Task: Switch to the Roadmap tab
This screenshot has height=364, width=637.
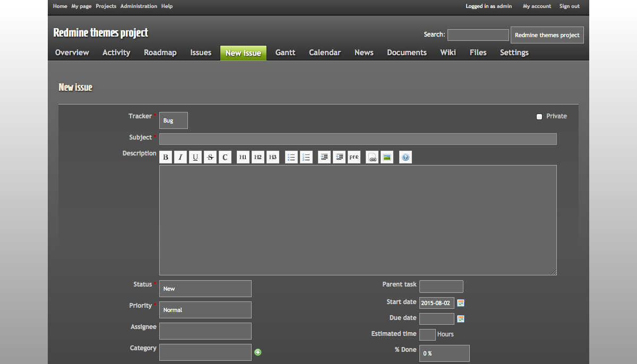Action: click(160, 53)
